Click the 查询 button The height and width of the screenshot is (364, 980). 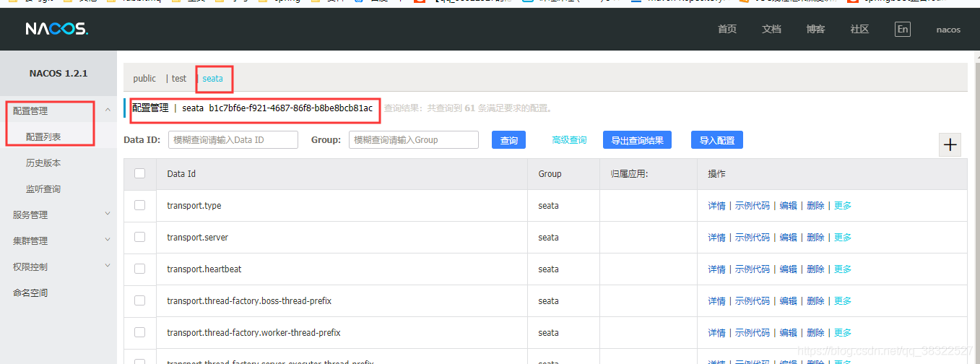(509, 140)
